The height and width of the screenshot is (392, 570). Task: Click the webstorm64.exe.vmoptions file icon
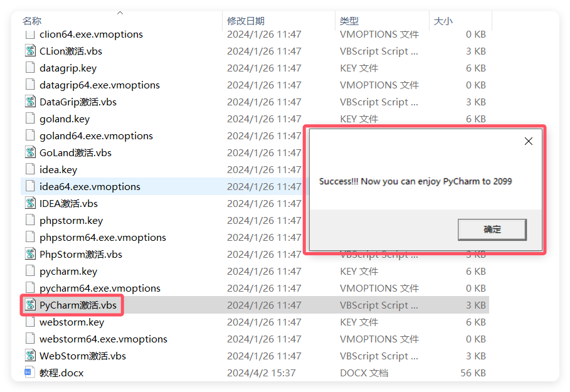(x=30, y=339)
